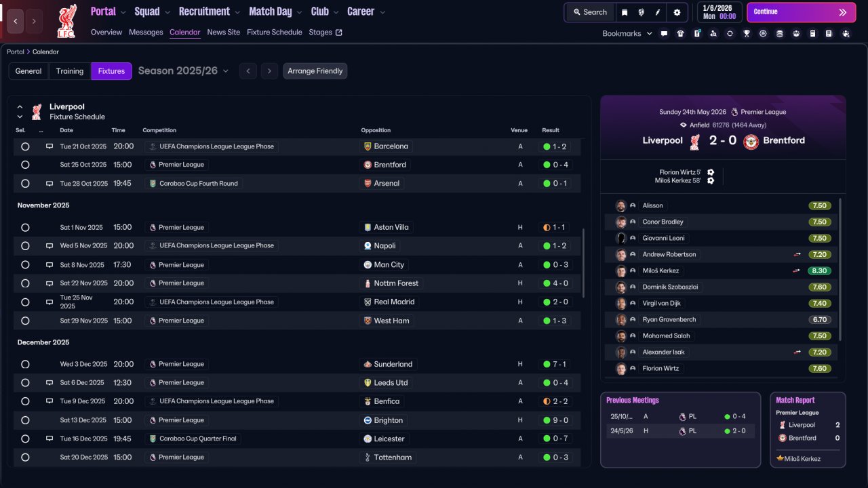Open the external link icon next to Stages
The width and height of the screenshot is (868, 488).
point(339,33)
